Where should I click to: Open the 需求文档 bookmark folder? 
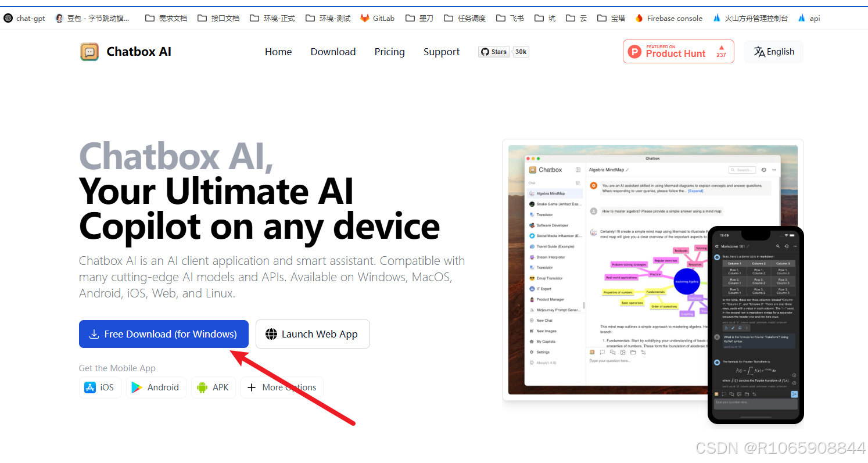tap(166, 18)
